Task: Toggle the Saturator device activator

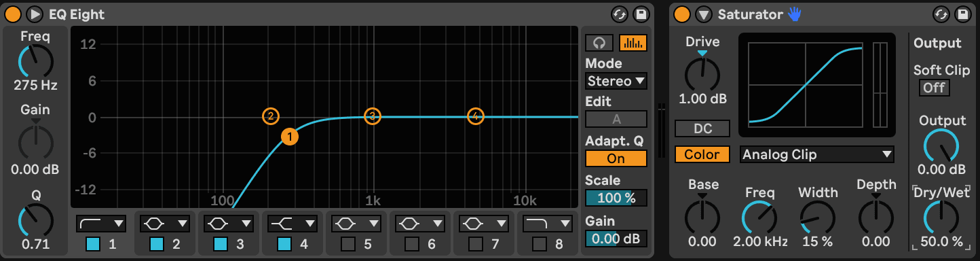Action: click(x=682, y=14)
